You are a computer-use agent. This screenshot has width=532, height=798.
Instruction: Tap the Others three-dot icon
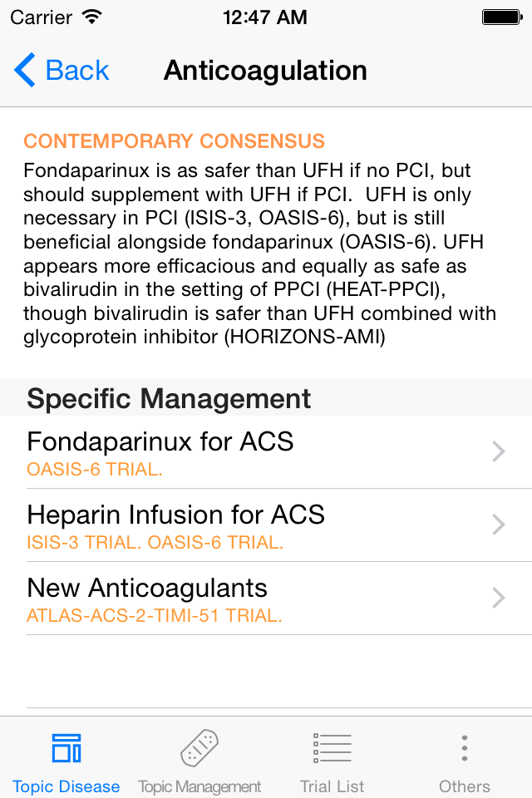[465, 747]
